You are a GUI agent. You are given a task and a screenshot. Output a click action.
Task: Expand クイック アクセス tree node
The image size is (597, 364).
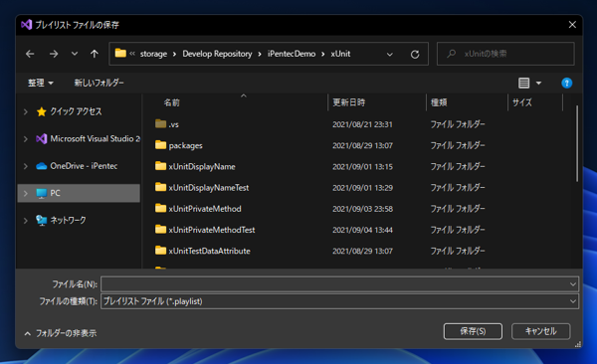point(26,112)
